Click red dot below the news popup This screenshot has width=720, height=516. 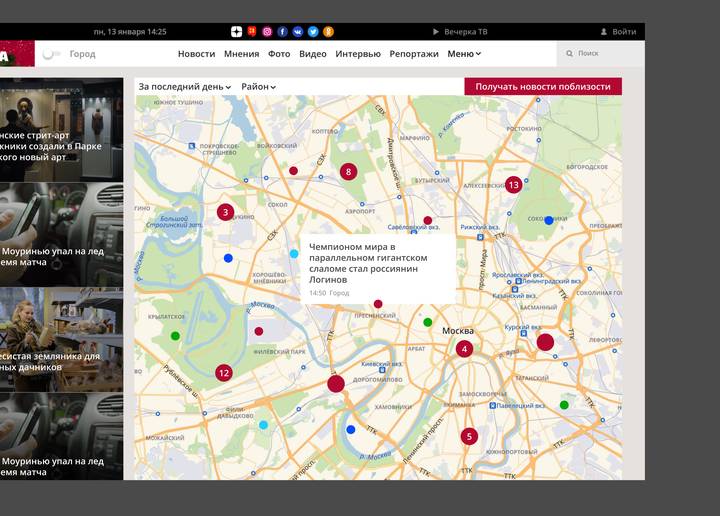[378, 304]
